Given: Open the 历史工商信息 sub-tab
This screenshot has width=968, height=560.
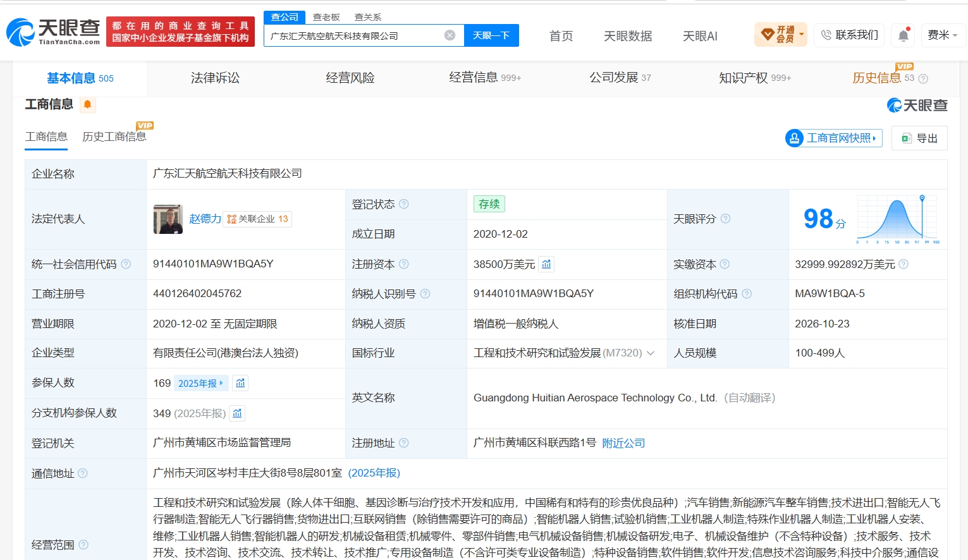Looking at the screenshot, I should click(114, 137).
